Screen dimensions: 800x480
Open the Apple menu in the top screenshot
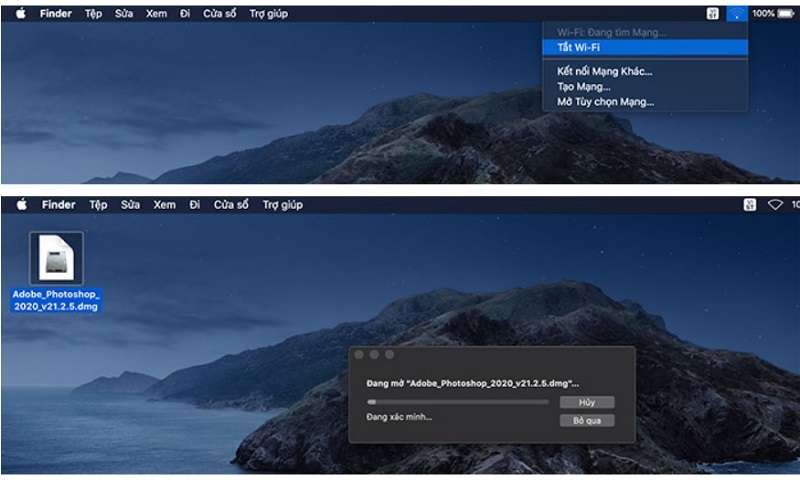20,14
